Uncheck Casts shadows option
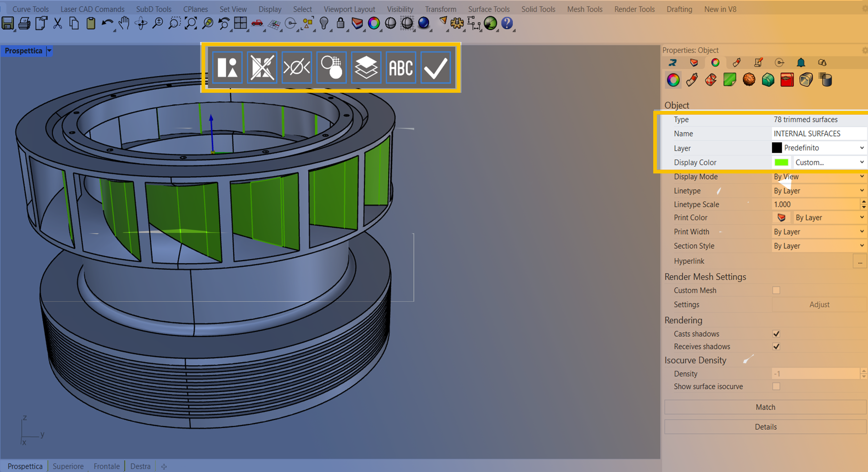 776,334
